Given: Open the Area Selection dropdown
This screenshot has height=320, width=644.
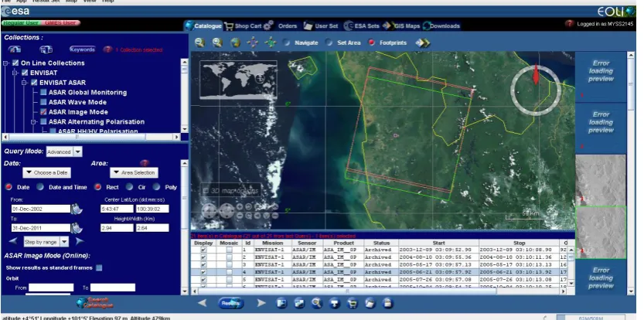Looking at the screenshot, I should 134,172.
